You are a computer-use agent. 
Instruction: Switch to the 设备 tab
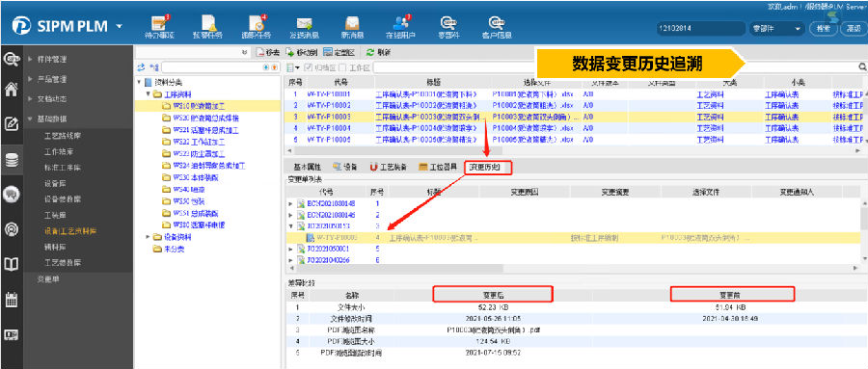tap(345, 167)
